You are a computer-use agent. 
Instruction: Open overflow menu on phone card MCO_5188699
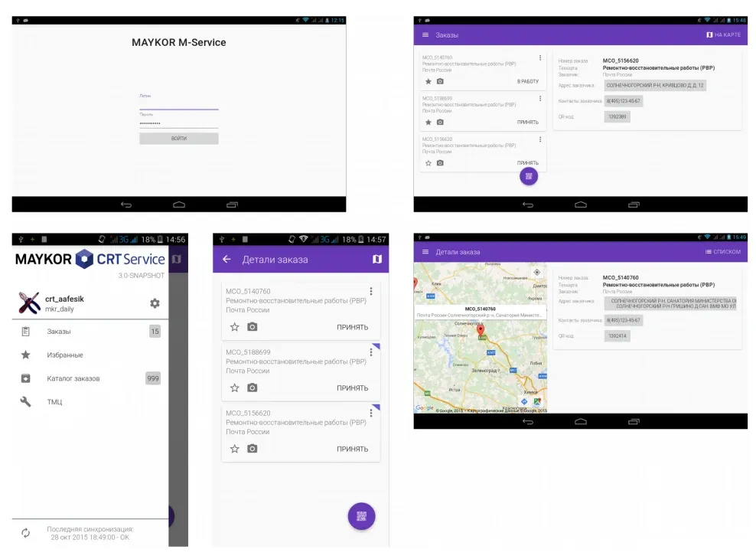[371, 352]
